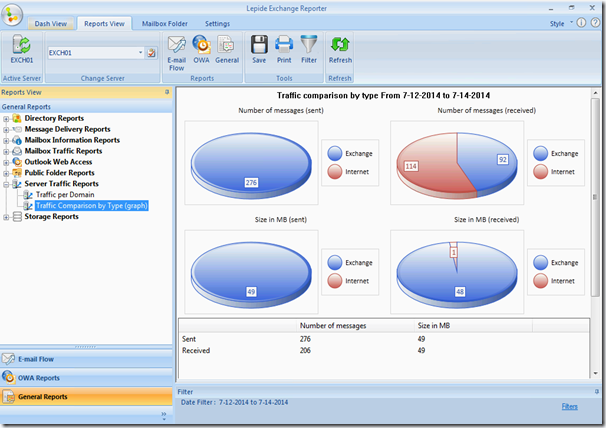Click the Sent row label in table
This screenshot has width=606, height=428.
[x=189, y=339]
